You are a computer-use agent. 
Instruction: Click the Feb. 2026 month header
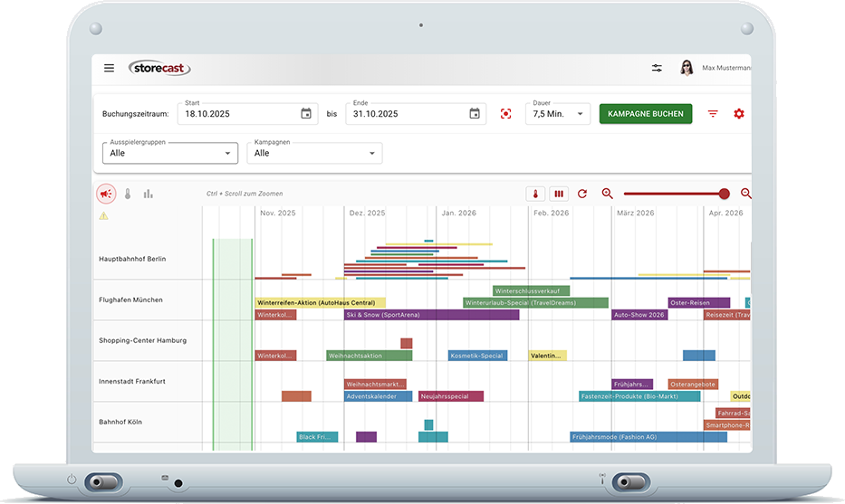(x=552, y=214)
